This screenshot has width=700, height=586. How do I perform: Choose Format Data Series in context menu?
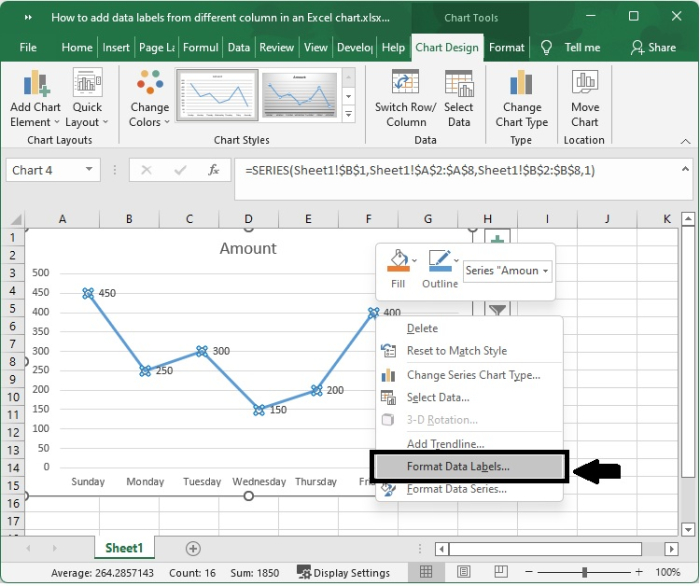[470, 490]
